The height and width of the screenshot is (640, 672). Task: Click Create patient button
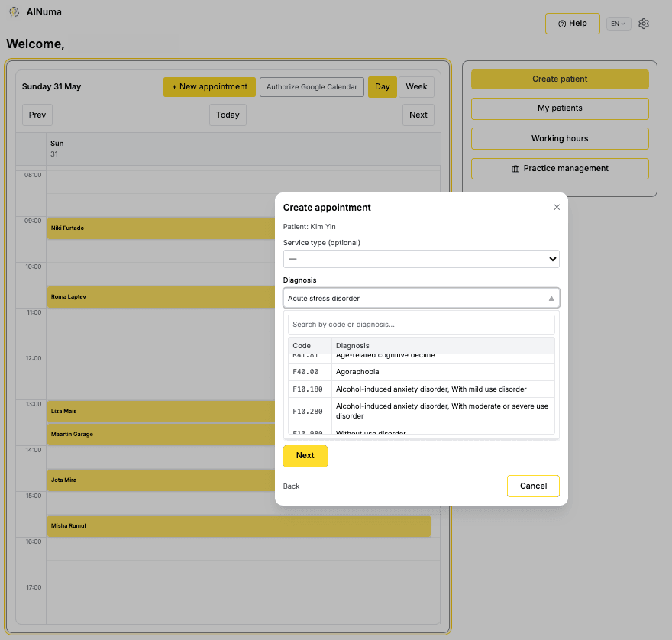560,79
